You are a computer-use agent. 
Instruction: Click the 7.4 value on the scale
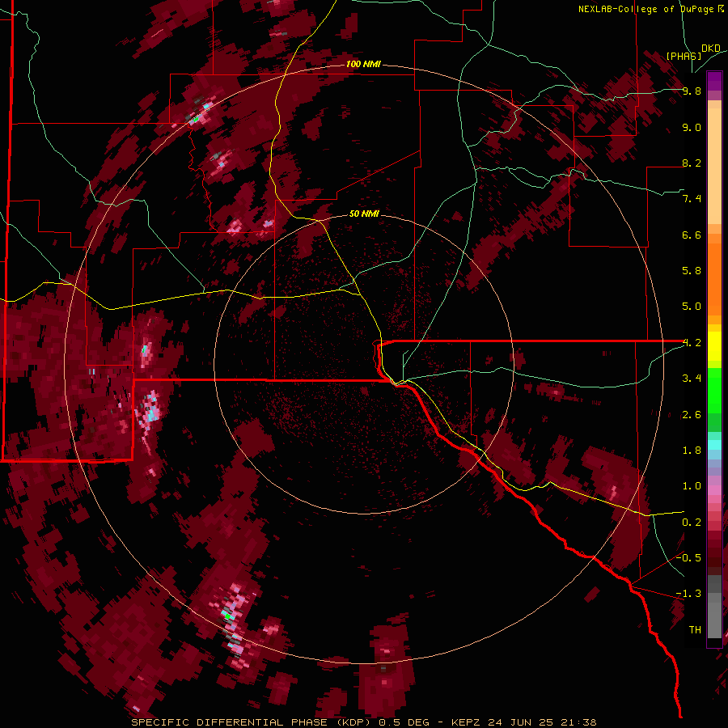(692, 199)
